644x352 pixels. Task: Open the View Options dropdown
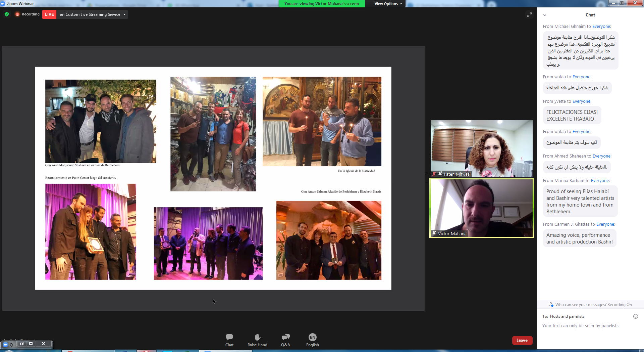tap(388, 4)
